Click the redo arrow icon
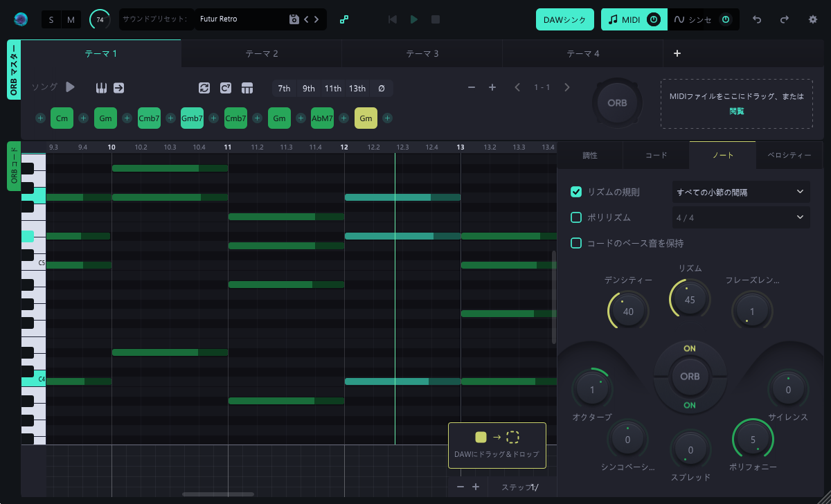Screen dimensions: 831x504 785,19
